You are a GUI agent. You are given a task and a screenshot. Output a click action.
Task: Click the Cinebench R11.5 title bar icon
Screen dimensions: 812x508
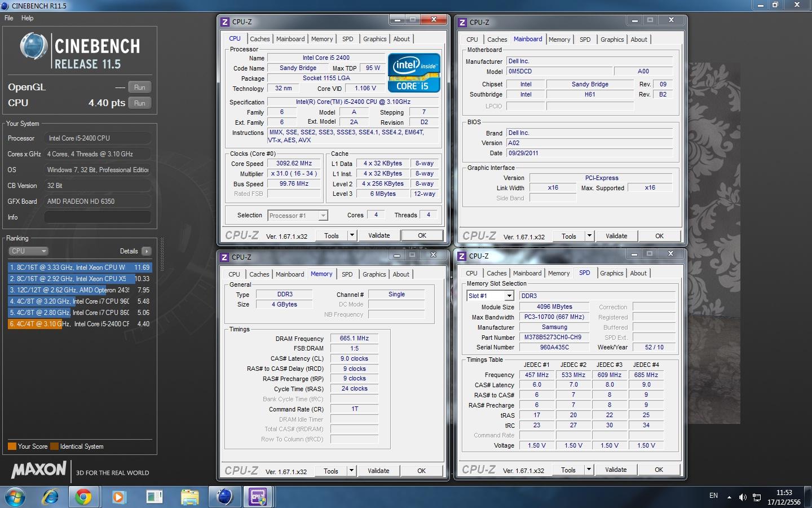[5, 6]
